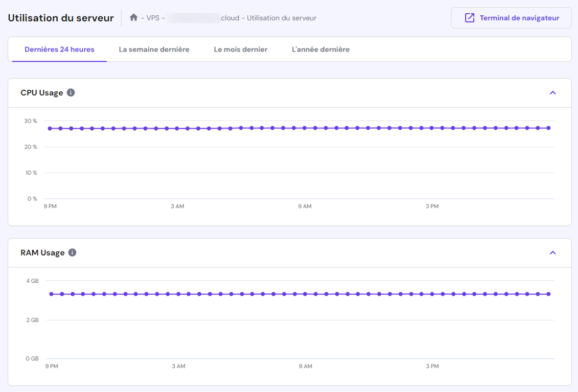Select the CPU Usage panel header icon area
Image resolution: width=578 pixels, height=392 pixels.
pos(552,92)
